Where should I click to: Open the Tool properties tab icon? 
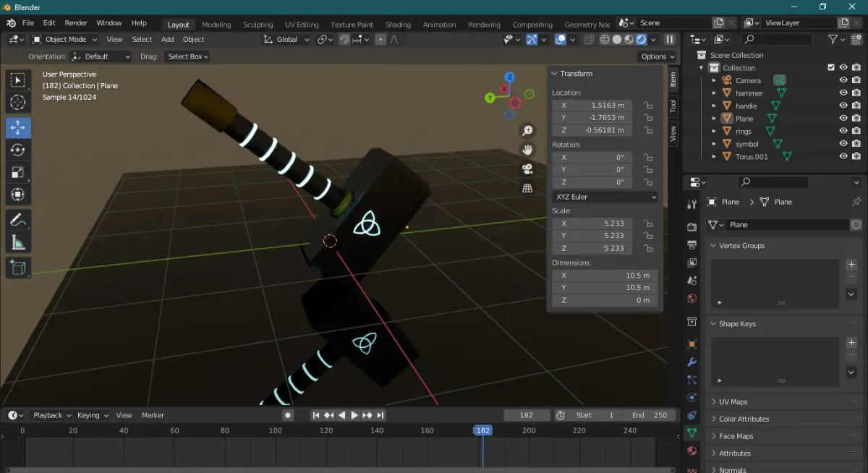coord(692,205)
